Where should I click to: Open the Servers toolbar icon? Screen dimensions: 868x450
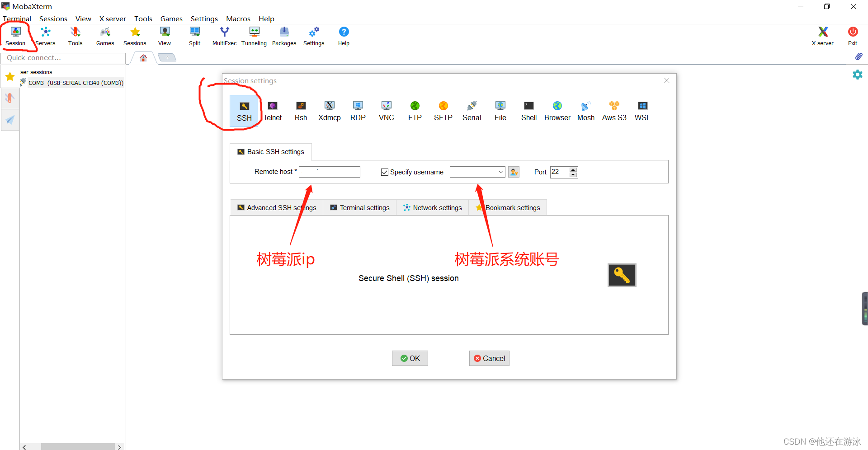[46, 36]
